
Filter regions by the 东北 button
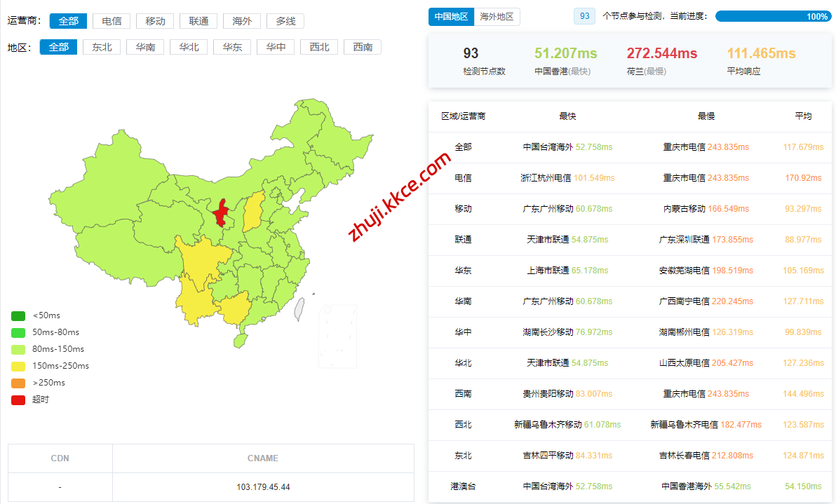pos(102,47)
